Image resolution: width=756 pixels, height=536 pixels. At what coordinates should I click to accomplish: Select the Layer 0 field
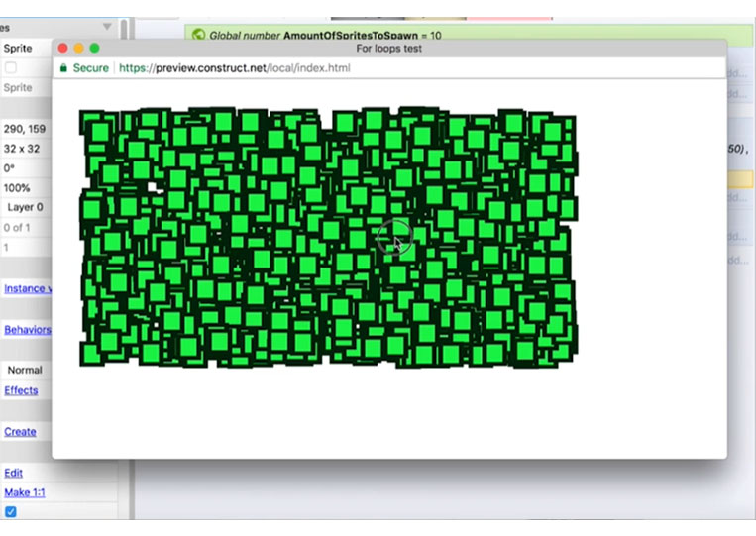26,207
